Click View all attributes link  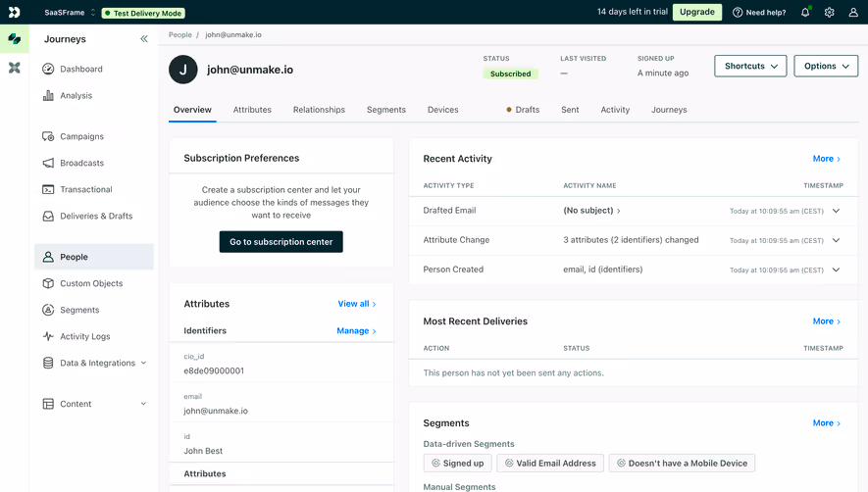357,304
